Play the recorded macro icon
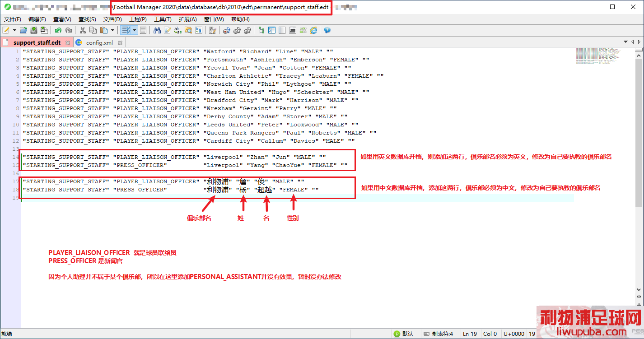 [x=237, y=30]
